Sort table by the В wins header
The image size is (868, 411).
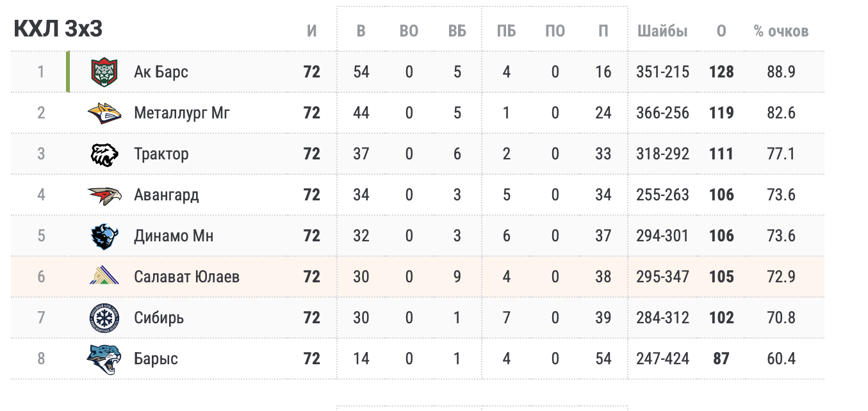[361, 31]
